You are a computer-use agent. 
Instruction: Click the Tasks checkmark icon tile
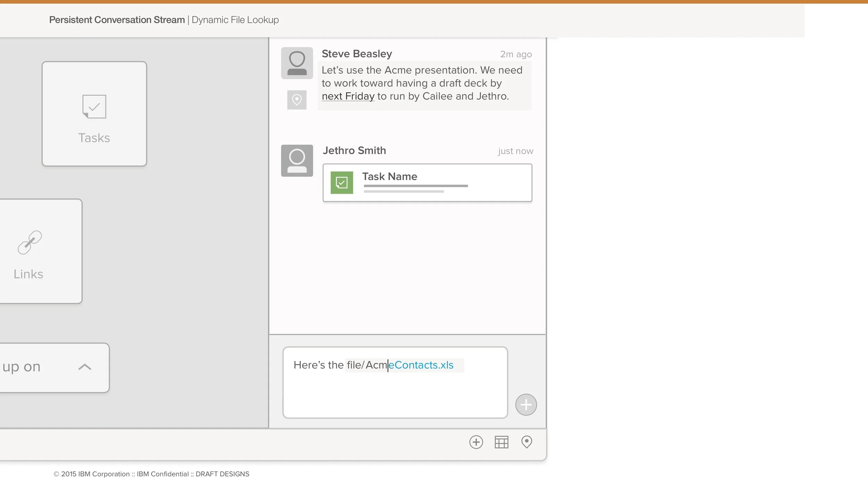tap(94, 107)
